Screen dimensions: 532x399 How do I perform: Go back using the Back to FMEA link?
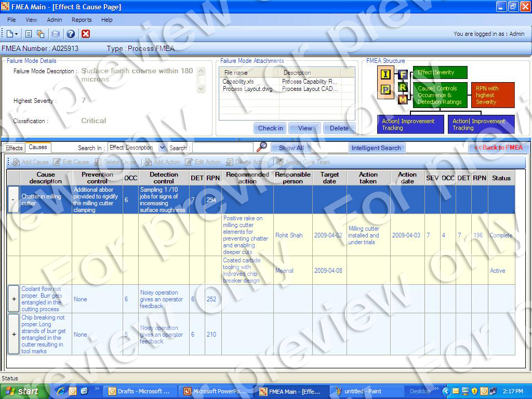point(498,148)
